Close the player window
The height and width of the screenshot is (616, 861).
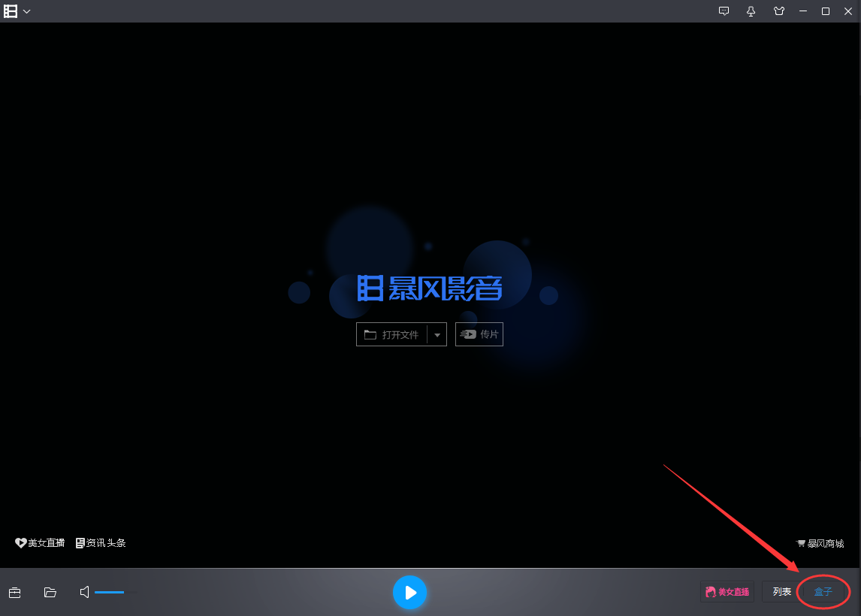847,11
